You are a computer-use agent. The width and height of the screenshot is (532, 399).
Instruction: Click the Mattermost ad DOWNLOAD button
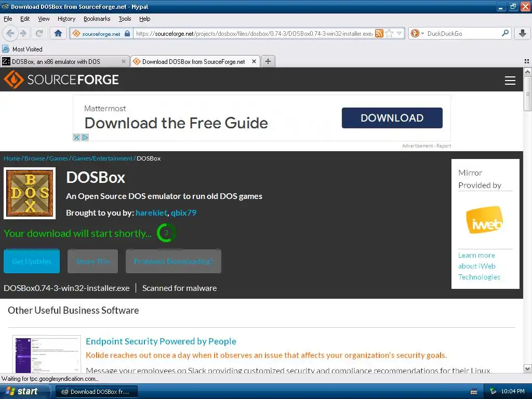(392, 118)
